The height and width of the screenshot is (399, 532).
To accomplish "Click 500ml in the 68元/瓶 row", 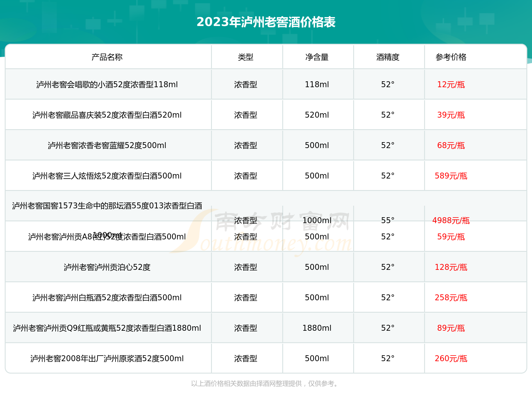I will pos(317,145).
